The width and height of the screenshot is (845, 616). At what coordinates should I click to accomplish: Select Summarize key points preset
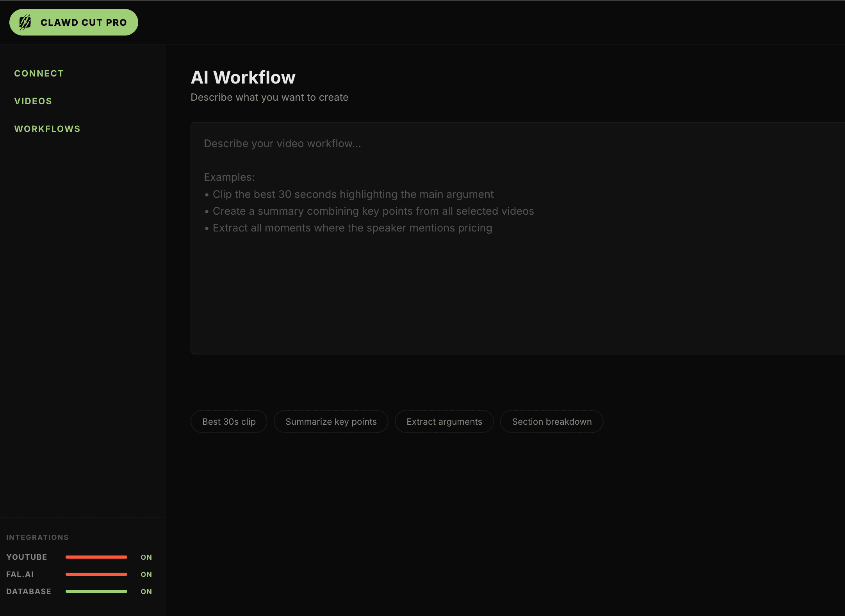(x=331, y=422)
